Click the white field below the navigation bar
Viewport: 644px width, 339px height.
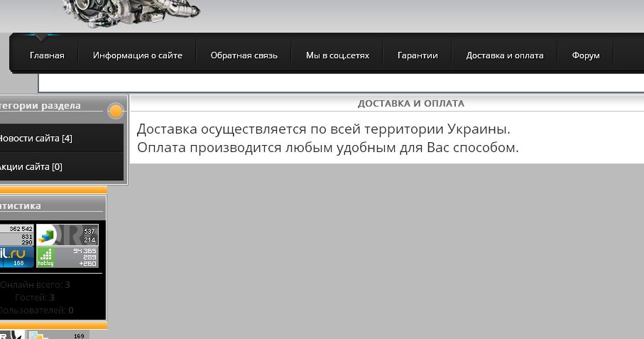tap(341, 83)
